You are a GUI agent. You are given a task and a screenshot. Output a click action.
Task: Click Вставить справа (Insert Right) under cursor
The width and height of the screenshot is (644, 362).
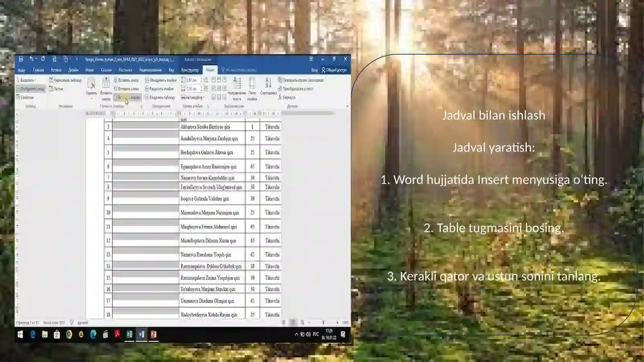127,97
